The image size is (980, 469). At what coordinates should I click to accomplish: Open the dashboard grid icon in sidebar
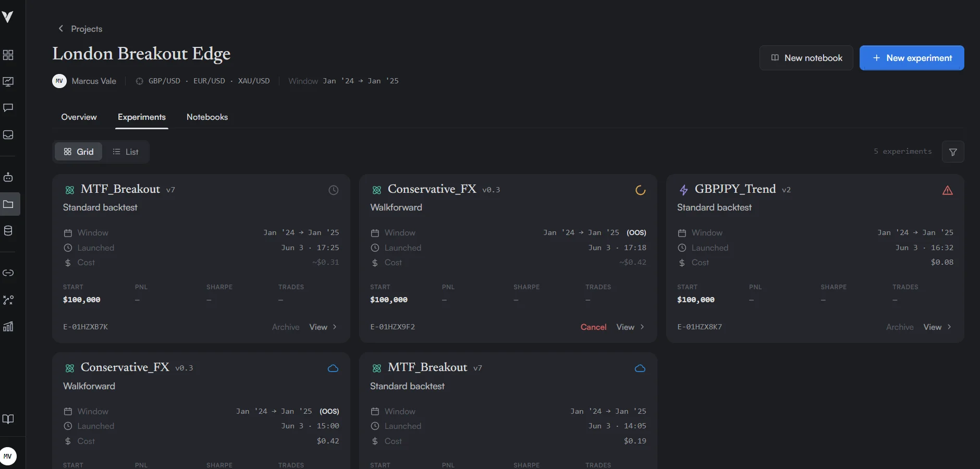(x=8, y=55)
